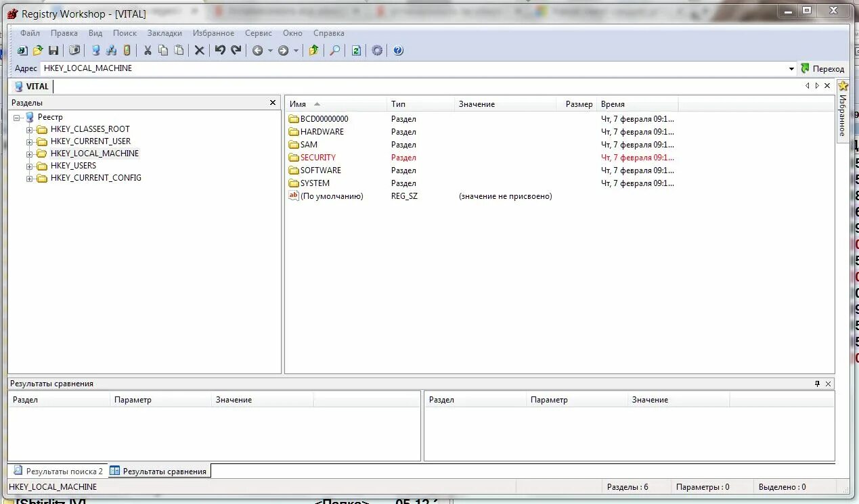The height and width of the screenshot is (504, 859).
Task: Expand the HKEY_LOCAL_MACHINE tree node
Action: point(30,154)
